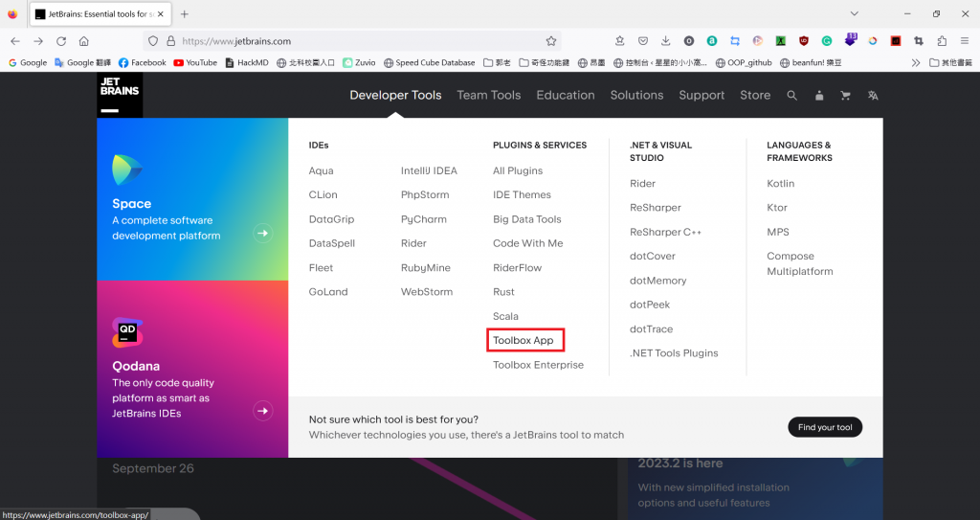Viewport: 980px width, 520px height.
Task: Open the extensions puzzle menu
Action: pyautogui.click(x=942, y=41)
